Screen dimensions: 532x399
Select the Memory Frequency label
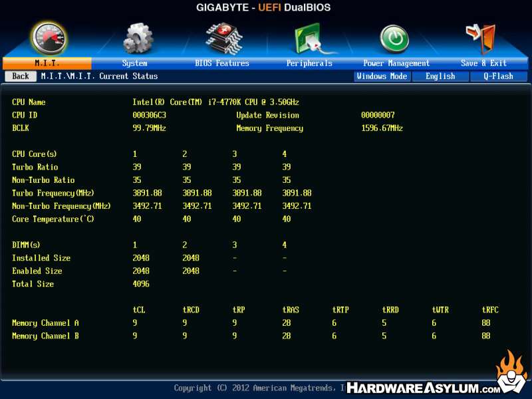[x=270, y=128]
